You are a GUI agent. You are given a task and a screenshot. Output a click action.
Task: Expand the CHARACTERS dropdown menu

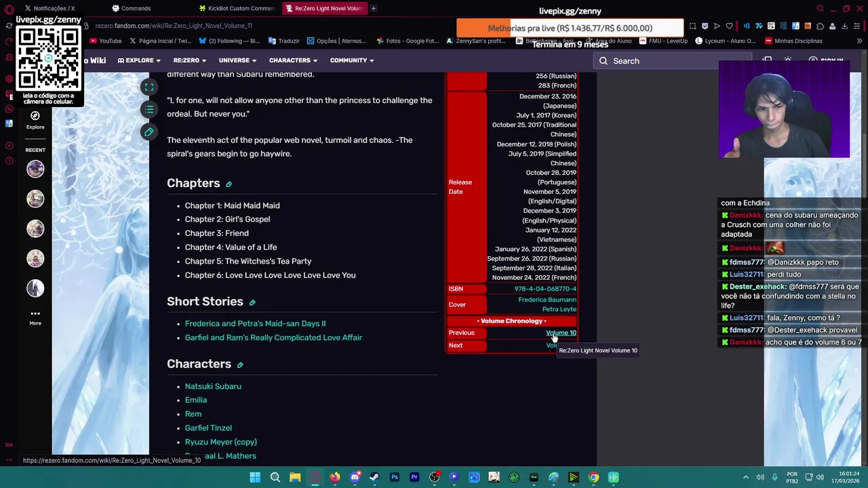293,60
